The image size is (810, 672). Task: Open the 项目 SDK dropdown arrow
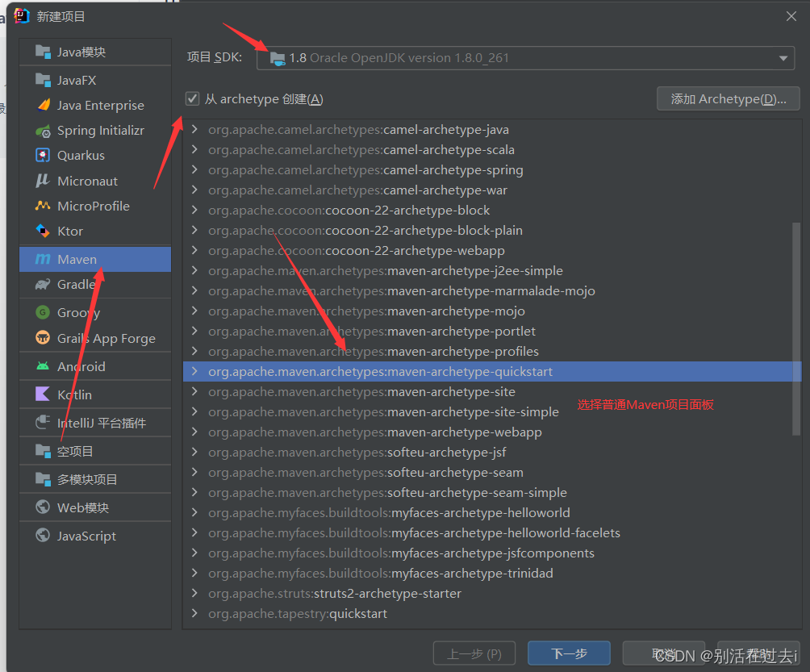783,58
